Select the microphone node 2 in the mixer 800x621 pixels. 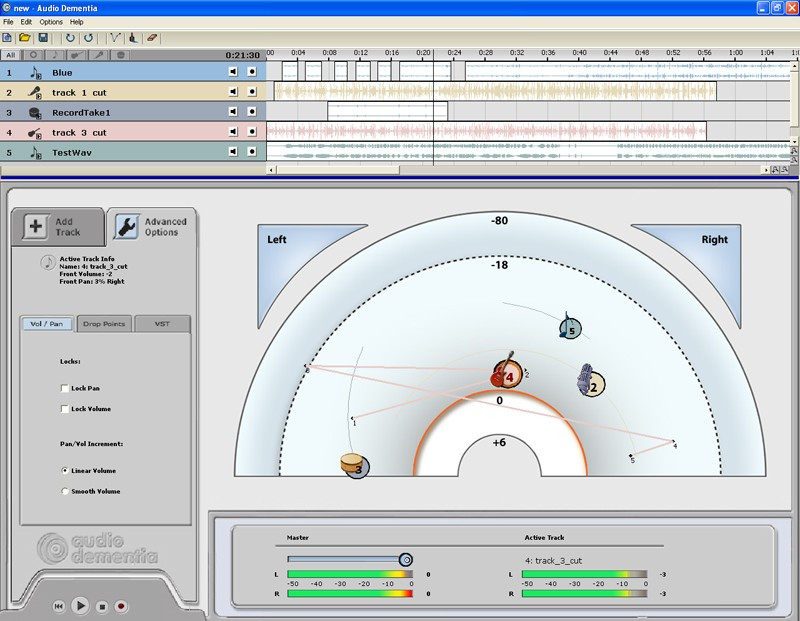(x=591, y=382)
